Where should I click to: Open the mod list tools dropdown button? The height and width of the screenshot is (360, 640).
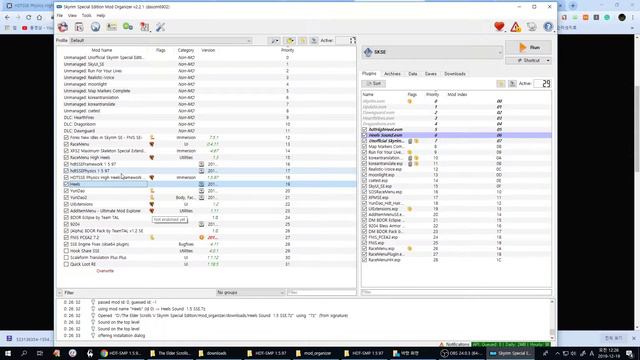point(274,40)
